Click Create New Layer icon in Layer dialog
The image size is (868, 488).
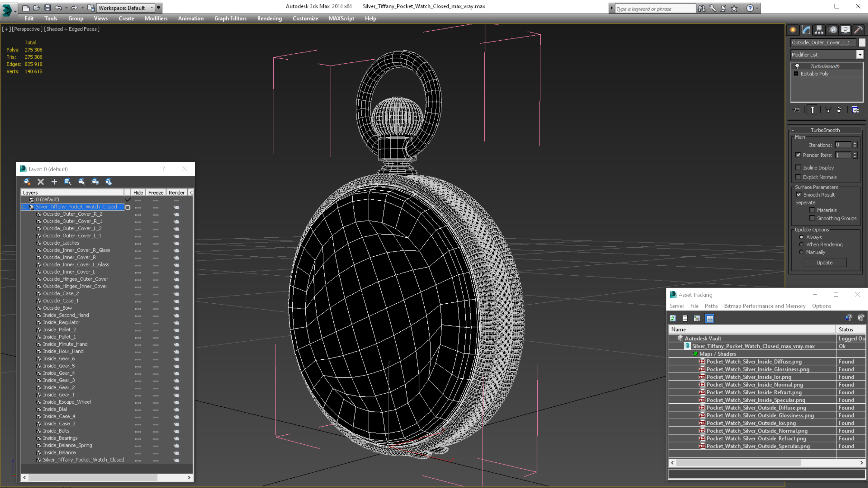click(27, 182)
